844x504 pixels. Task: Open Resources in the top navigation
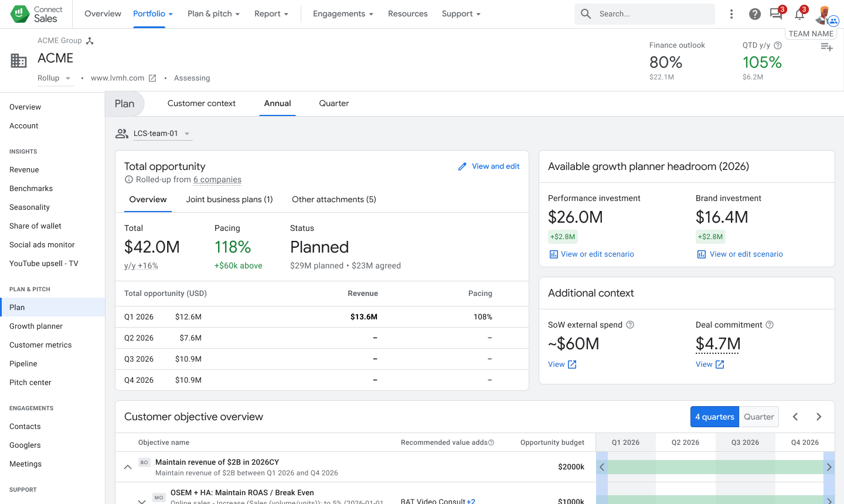[x=408, y=13]
